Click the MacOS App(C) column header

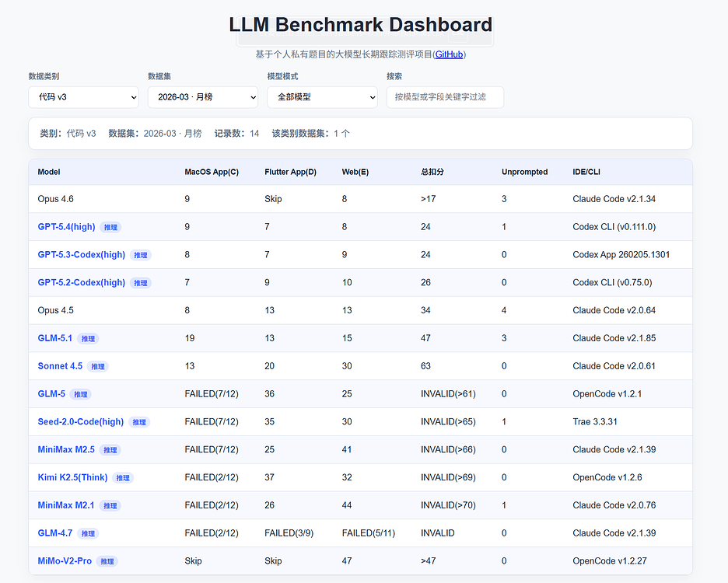click(212, 172)
